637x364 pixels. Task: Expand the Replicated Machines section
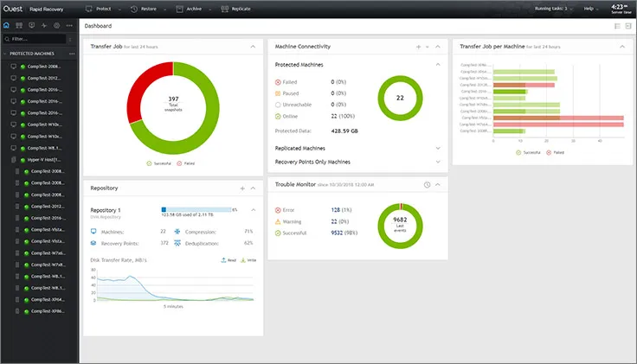pyautogui.click(x=355, y=148)
